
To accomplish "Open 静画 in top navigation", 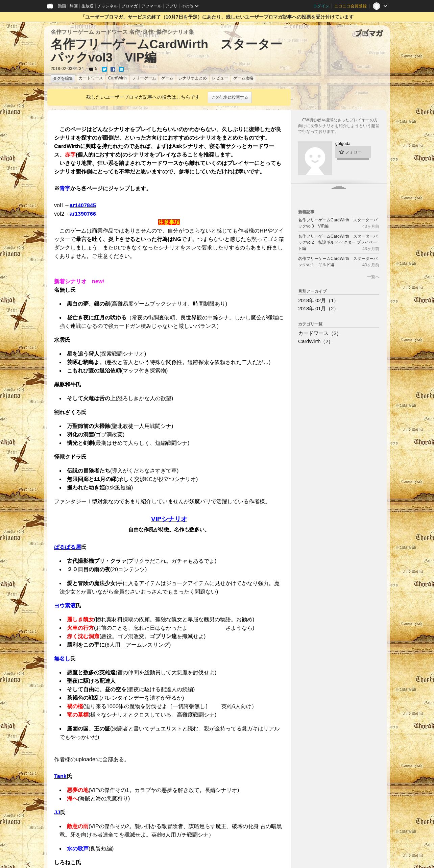I will click(73, 6).
